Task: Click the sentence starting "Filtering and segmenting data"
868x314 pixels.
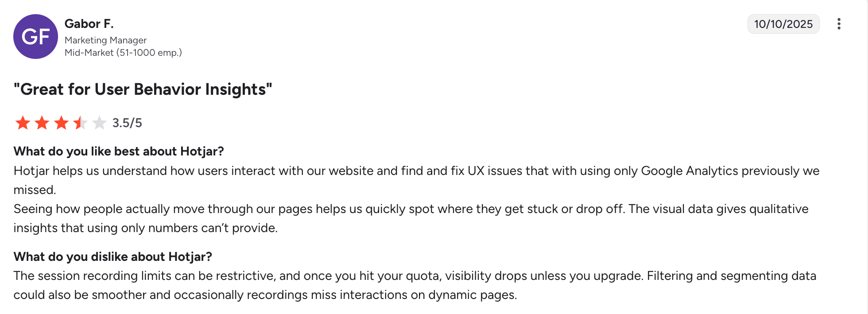Action: tap(731, 276)
